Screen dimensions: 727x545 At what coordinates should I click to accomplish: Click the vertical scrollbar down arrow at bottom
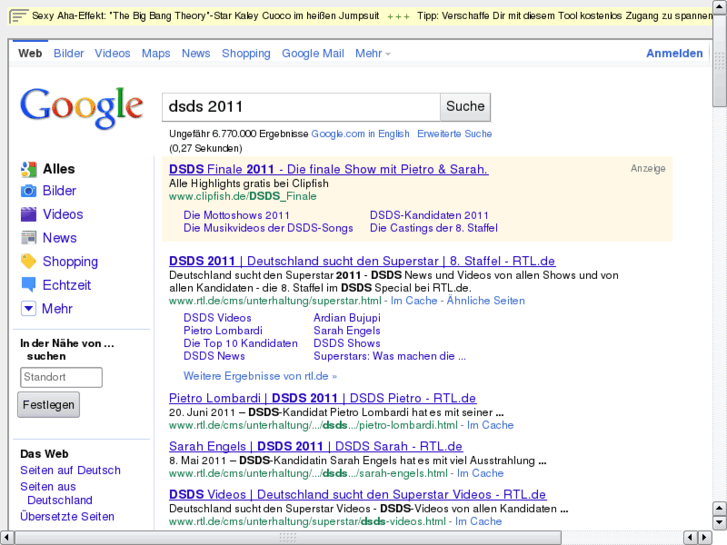[720, 522]
